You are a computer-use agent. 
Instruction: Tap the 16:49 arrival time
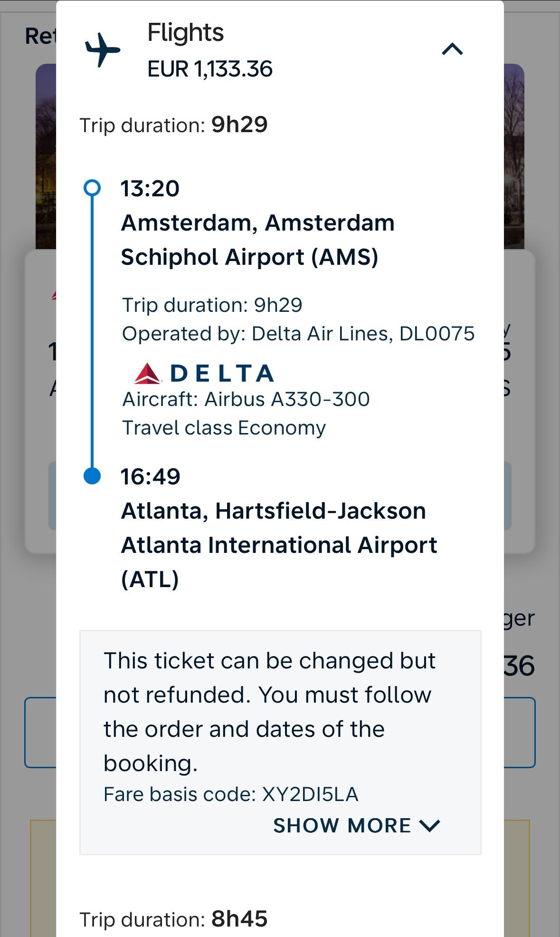pyautogui.click(x=151, y=477)
